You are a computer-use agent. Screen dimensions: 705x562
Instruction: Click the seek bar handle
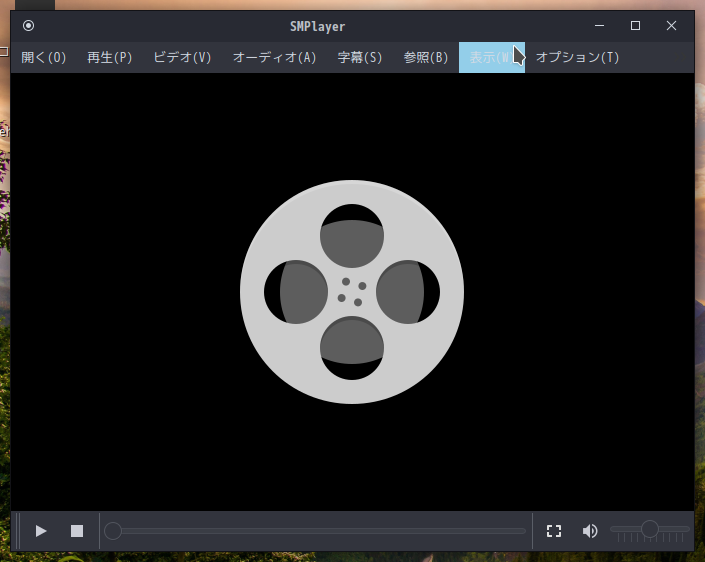[x=113, y=531]
